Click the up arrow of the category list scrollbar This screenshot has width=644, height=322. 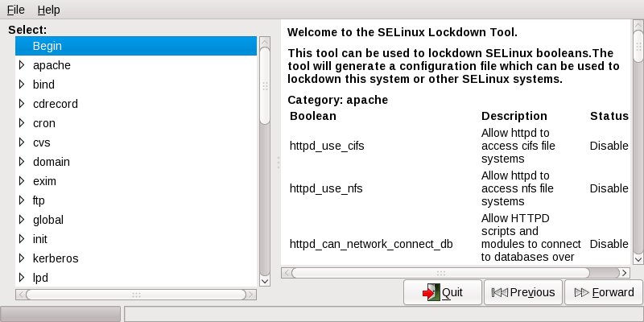click(265, 42)
